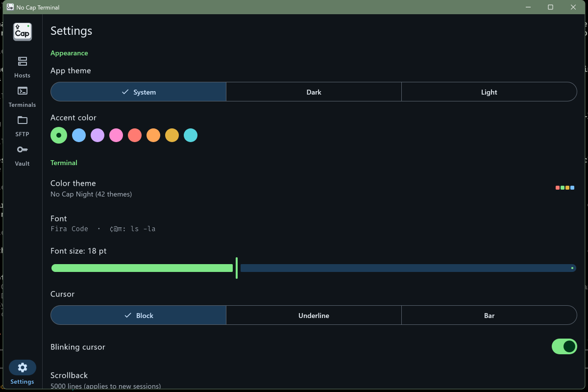Switch app theme to Light
The height and width of the screenshot is (392, 588).
click(x=489, y=92)
